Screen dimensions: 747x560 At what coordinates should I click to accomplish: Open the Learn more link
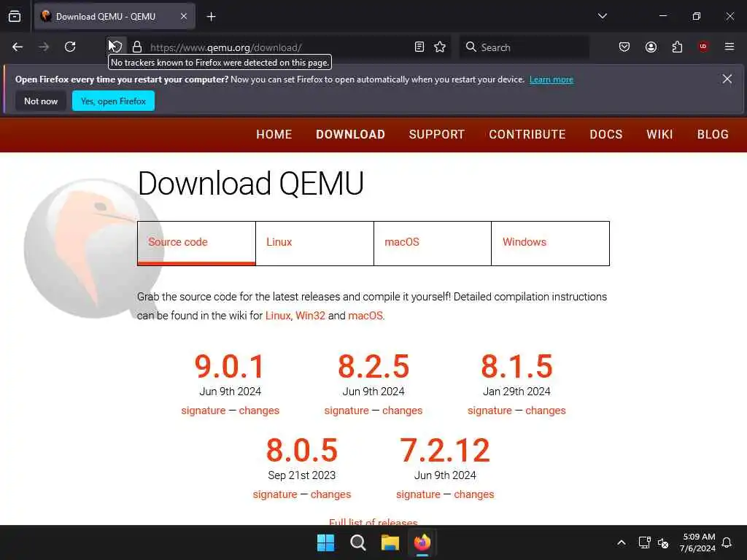pyautogui.click(x=551, y=79)
